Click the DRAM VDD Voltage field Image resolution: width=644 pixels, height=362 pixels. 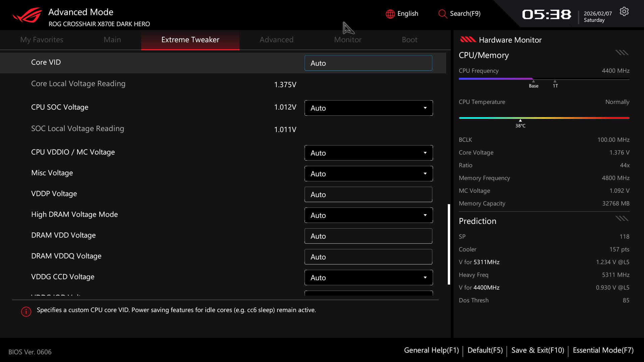(x=368, y=236)
